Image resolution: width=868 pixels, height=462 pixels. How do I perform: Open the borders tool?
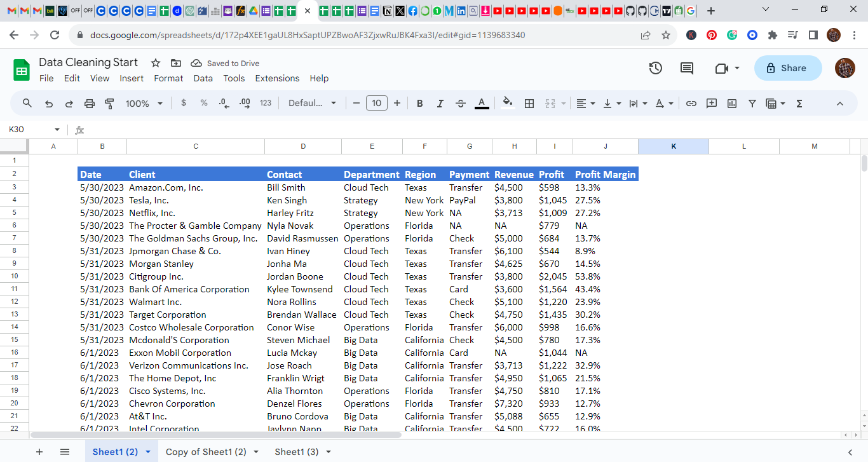[x=529, y=103]
